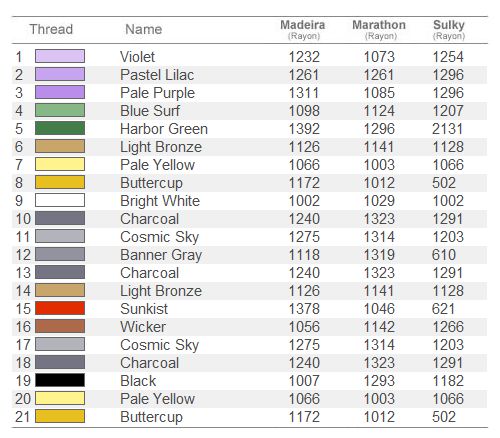Select the Banner Gray color swatch
The width and height of the screenshot is (500, 438).
coord(60,254)
